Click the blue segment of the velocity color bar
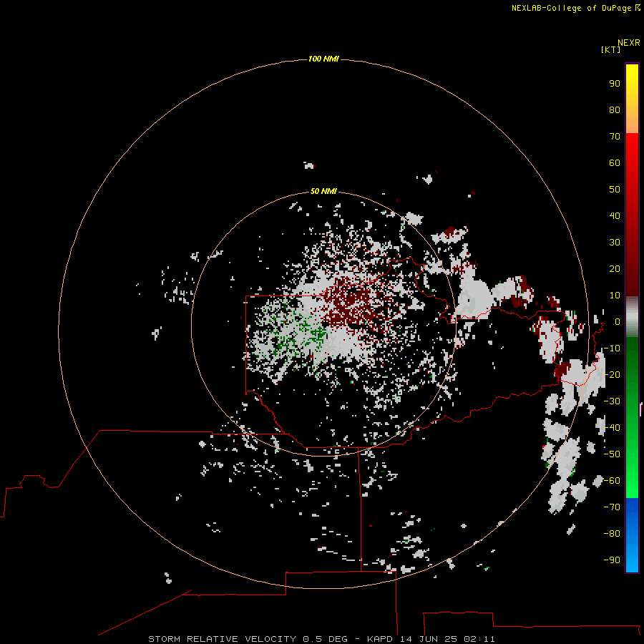 click(x=632, y=535)
